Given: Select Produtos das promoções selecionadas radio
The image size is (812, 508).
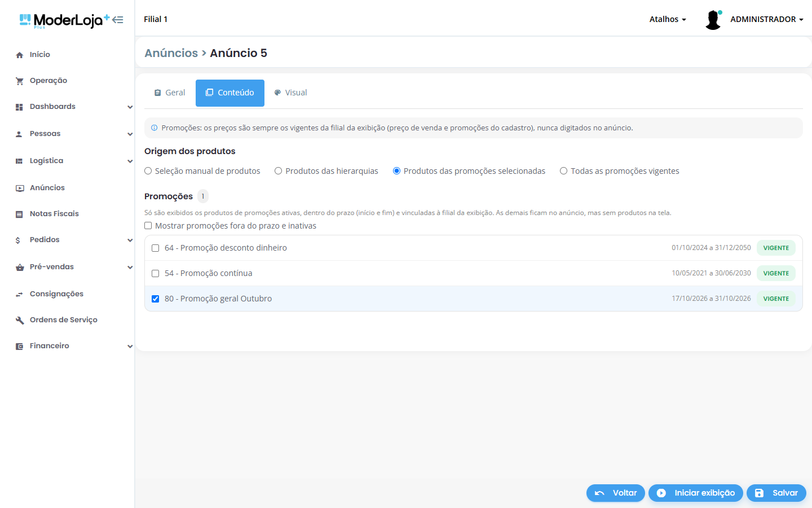Looking at the screenshot, I should 396,171.
